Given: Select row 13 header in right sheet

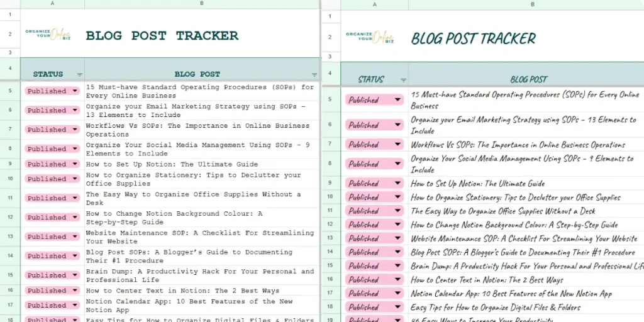Looking at the screenshot, I should [x=330, y=238].
